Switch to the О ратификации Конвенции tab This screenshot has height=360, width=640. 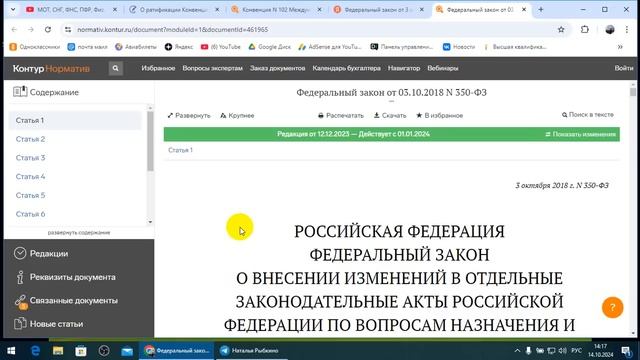[174, 9]
